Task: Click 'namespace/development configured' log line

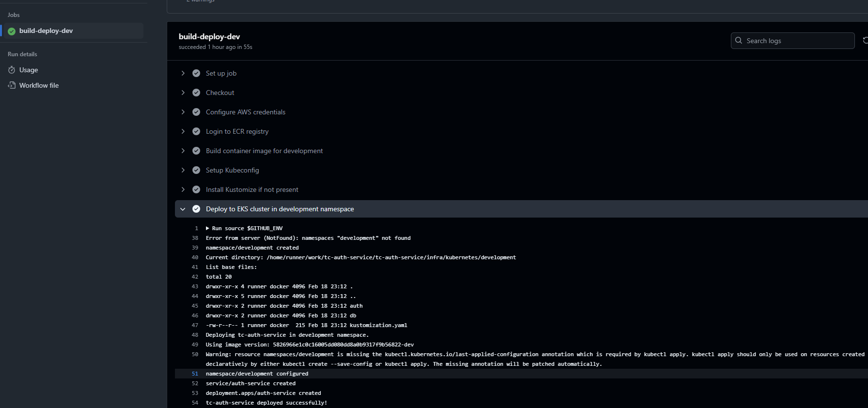Action: [257, 374]
